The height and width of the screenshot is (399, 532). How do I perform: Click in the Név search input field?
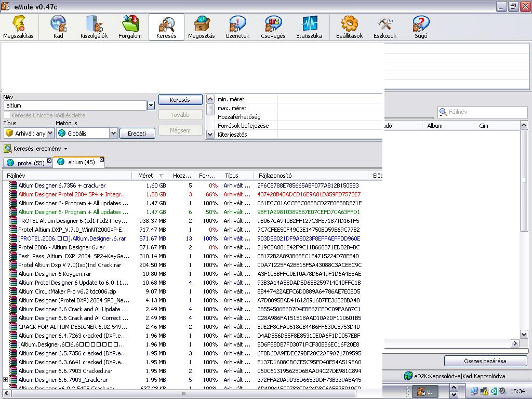[75, 105]
